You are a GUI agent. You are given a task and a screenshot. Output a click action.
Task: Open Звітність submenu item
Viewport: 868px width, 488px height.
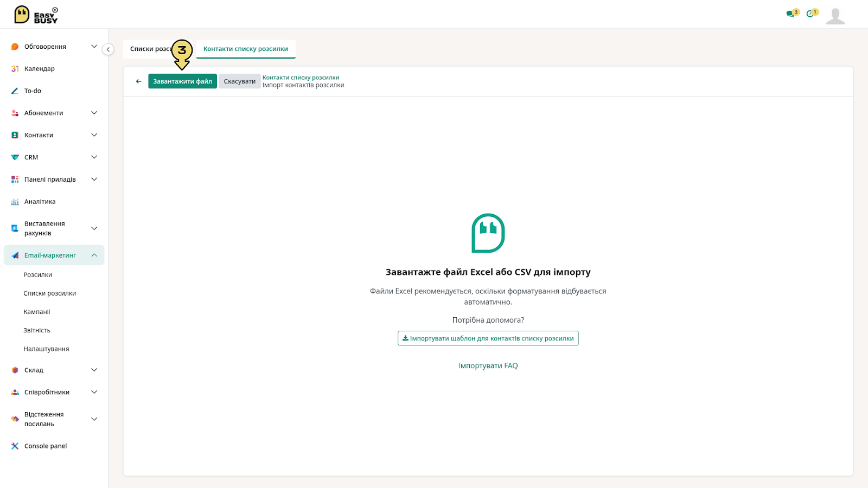37,330
